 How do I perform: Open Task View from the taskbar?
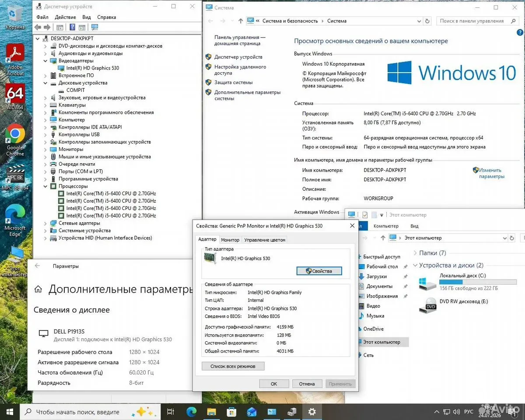pyautogui.click(x=171, y=412)
